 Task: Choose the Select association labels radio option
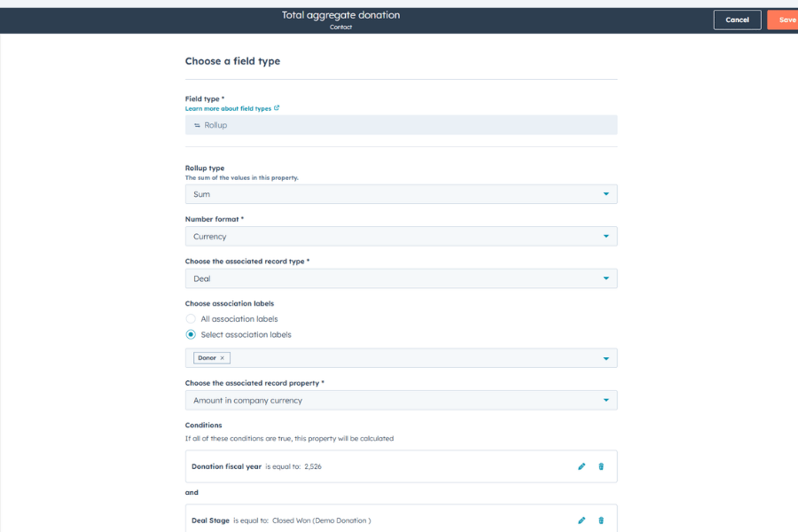(x=191, y=335)
